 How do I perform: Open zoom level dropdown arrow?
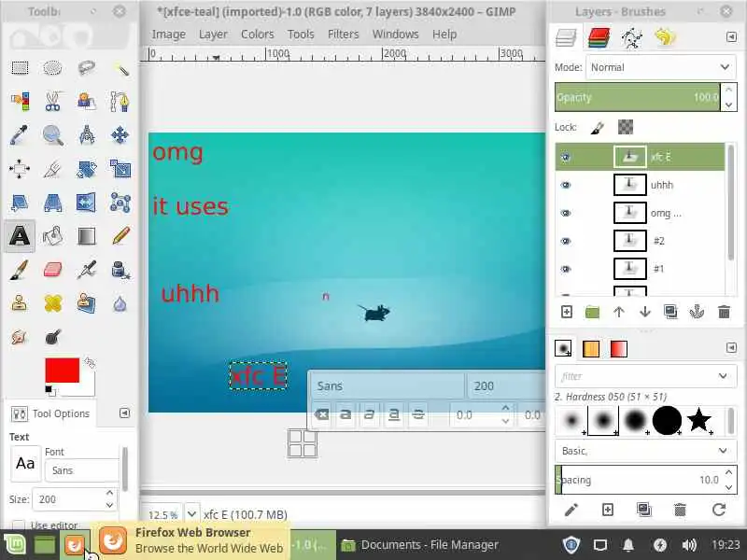pos(191,514)
